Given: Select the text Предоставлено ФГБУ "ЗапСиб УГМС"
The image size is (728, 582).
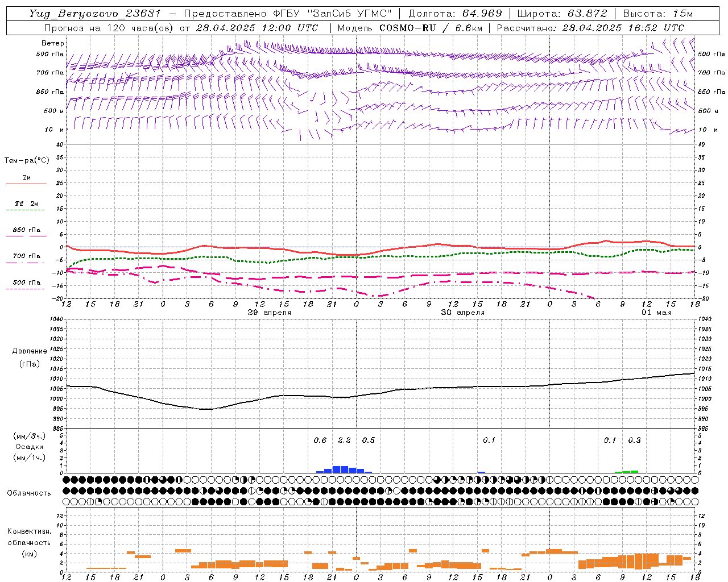Looking at the screenshot, I should (288, 14).
